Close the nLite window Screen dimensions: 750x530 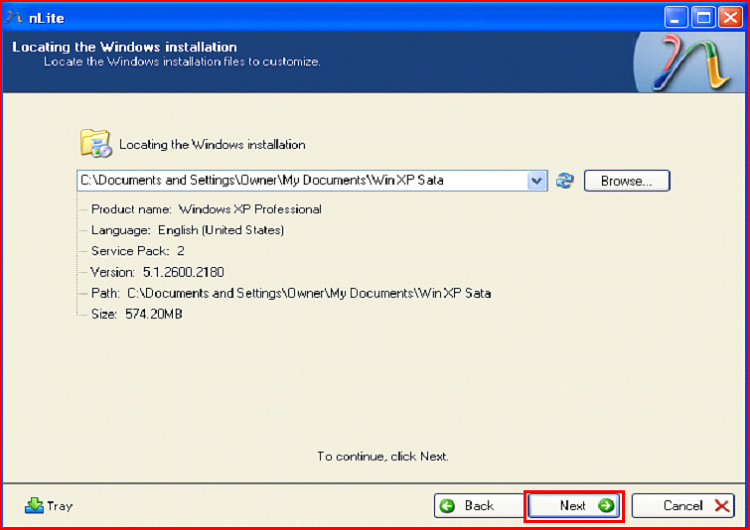pos(731,18)
